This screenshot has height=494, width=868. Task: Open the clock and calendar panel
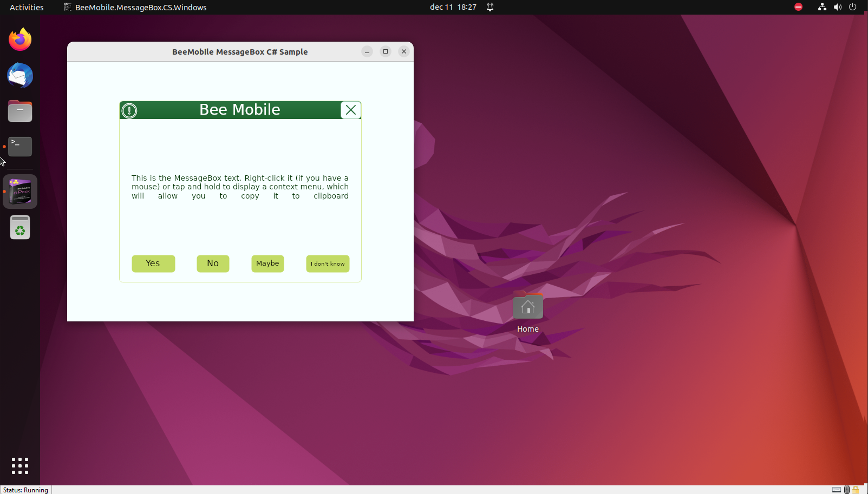[x=453, y=7]
